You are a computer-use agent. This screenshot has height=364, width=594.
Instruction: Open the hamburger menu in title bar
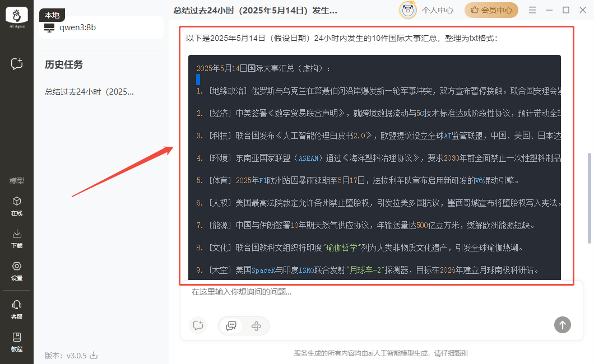coord(532,10)
